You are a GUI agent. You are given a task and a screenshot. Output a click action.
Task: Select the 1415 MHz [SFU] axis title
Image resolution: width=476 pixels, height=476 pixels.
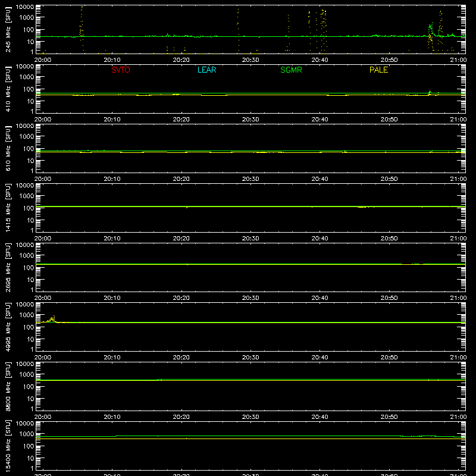[8, 208]
